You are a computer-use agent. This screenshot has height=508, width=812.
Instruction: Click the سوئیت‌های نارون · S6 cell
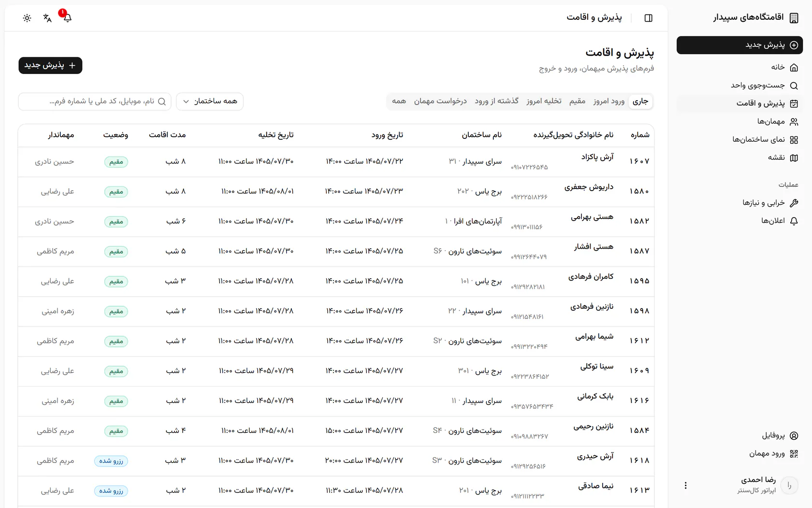pyautogui.click(x=467, y=251)
